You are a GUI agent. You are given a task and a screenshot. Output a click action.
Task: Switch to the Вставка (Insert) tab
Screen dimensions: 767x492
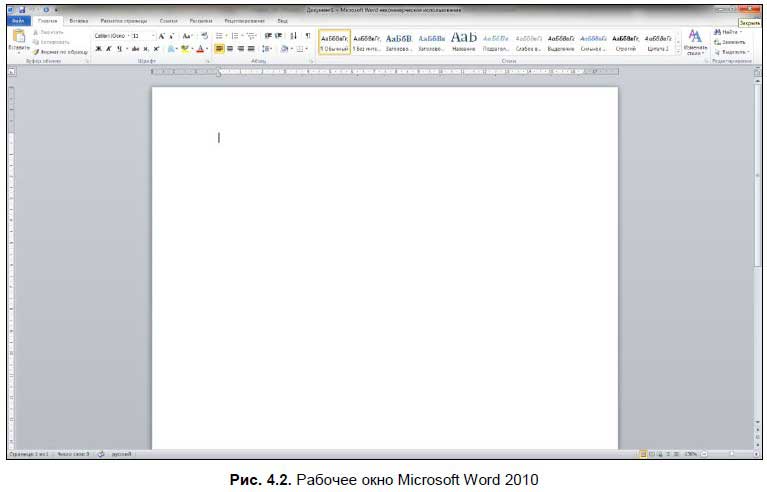coord(79,21)
